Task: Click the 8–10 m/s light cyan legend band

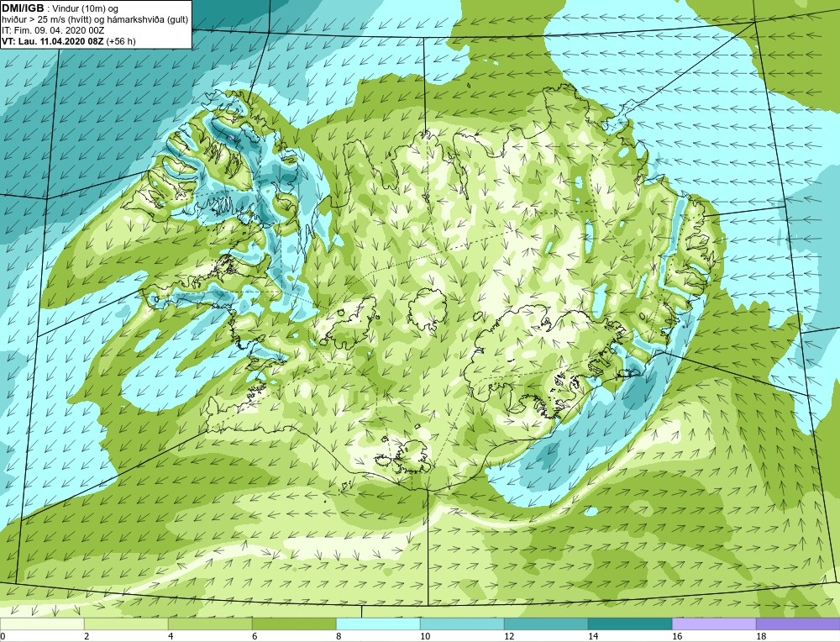Action: coord(378,624)
